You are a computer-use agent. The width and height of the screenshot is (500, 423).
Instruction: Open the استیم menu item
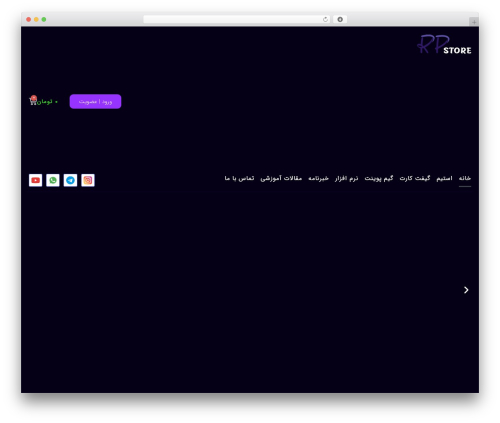point(444,178)
